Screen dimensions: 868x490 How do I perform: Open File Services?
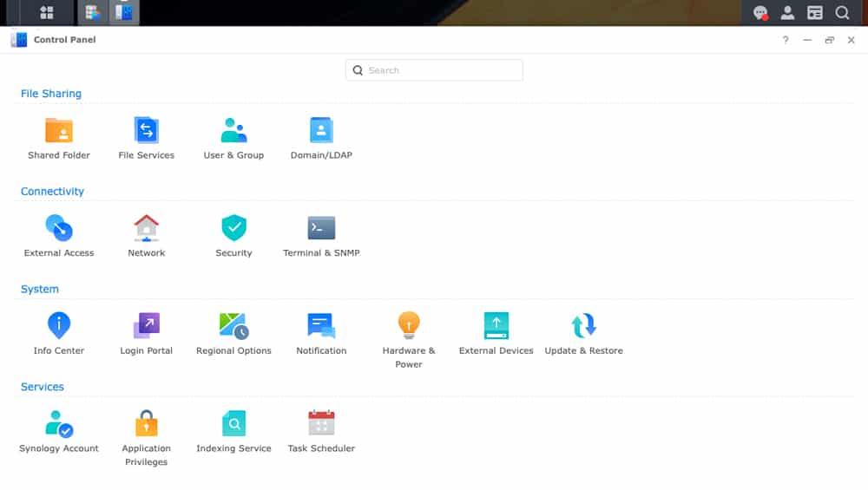click(x=146, y=138)
